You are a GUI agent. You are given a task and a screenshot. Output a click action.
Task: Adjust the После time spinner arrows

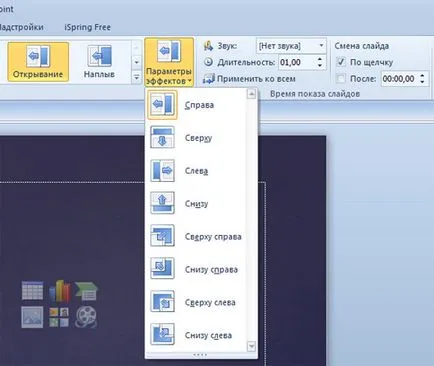tap(423, 79)
